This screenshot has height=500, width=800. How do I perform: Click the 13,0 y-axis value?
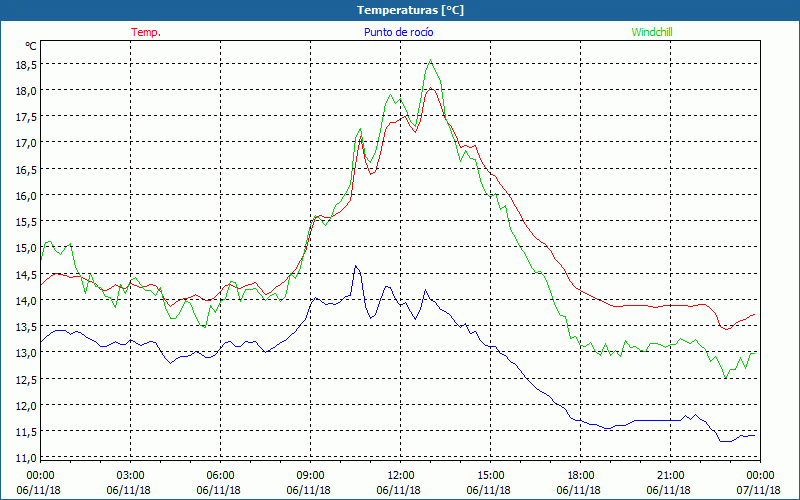tap(26, 353)
